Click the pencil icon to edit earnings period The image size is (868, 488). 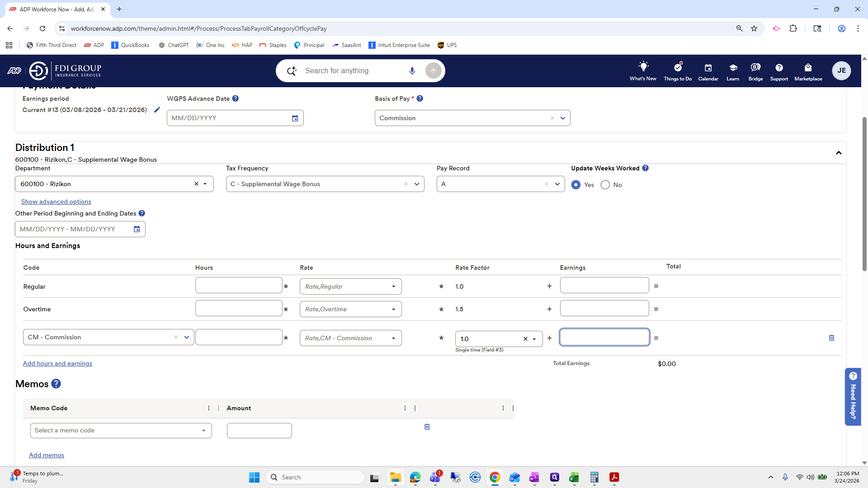[x=157, y=110]
